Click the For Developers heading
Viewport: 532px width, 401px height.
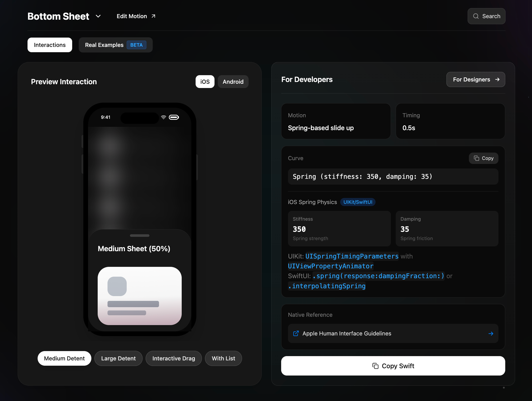307,79
